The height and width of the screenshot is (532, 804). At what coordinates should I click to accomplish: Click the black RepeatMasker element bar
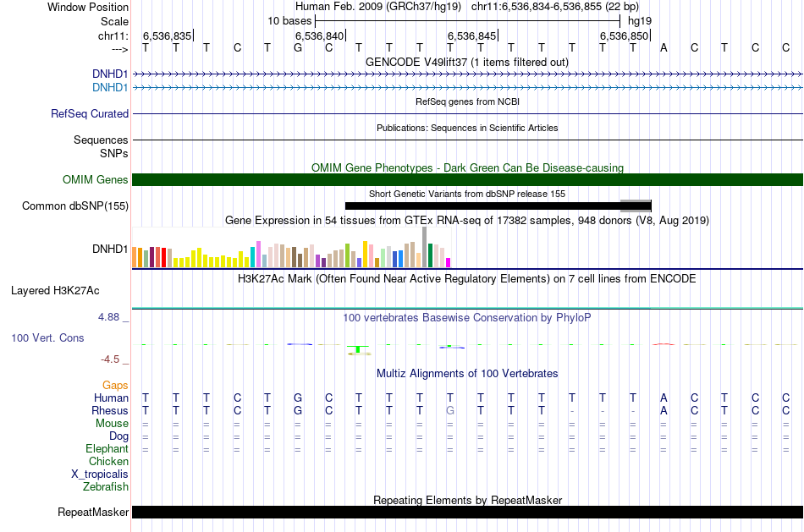coord(467,512)
